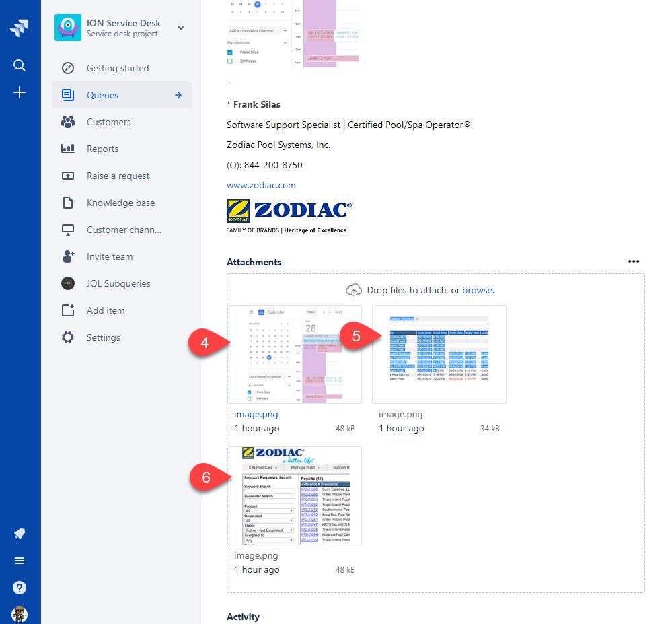Screen dimensions: 672x624
Task: Click the Queues list icon
Action: point(68,95)
